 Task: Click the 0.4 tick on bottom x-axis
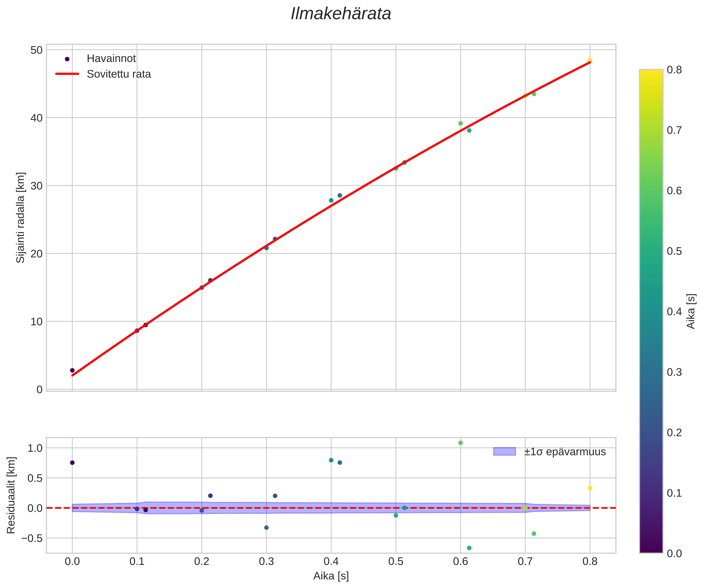[x=331, y=562]
